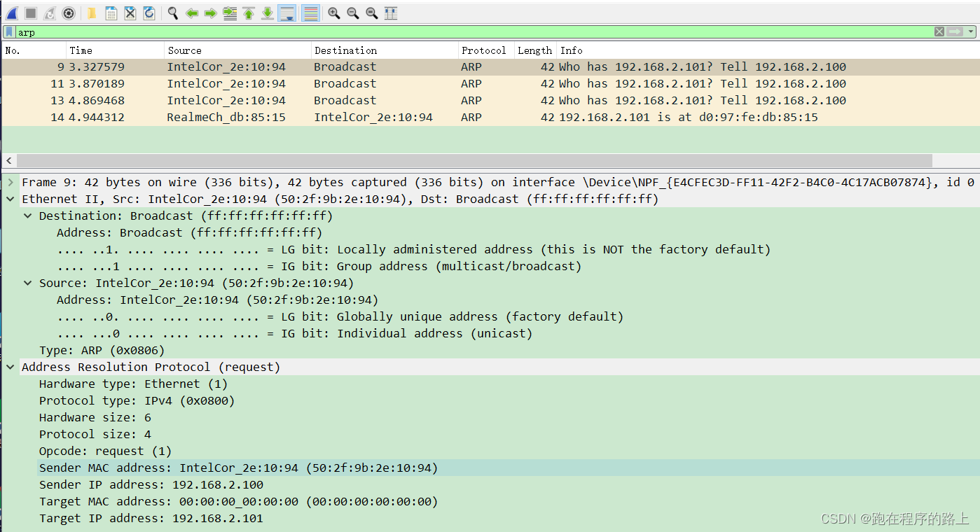Screen dimensions: 980x532
Task: Collapse the Ethernet II tree node
Action: (x=11, y=199)
